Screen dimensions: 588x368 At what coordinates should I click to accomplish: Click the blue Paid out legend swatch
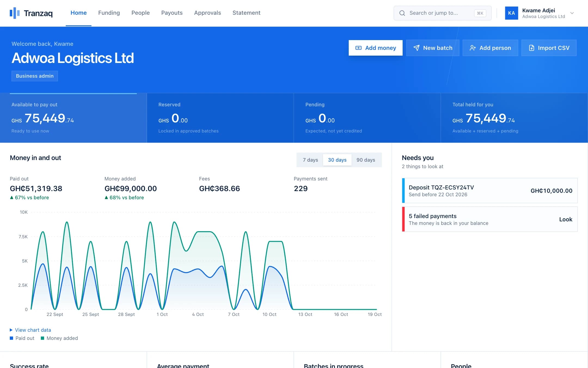11,338
